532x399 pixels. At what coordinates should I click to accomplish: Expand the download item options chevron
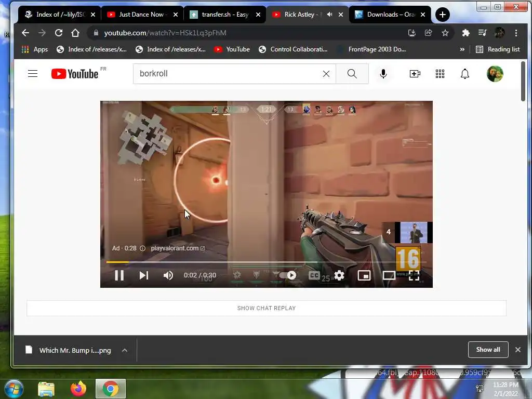click(125, 350)
